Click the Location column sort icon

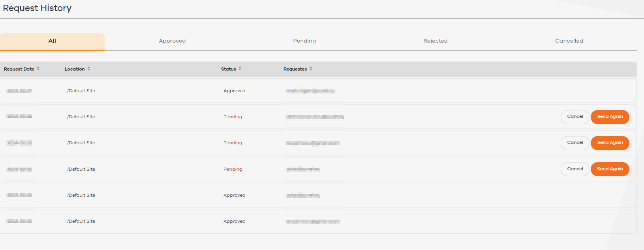coord(89,69)
